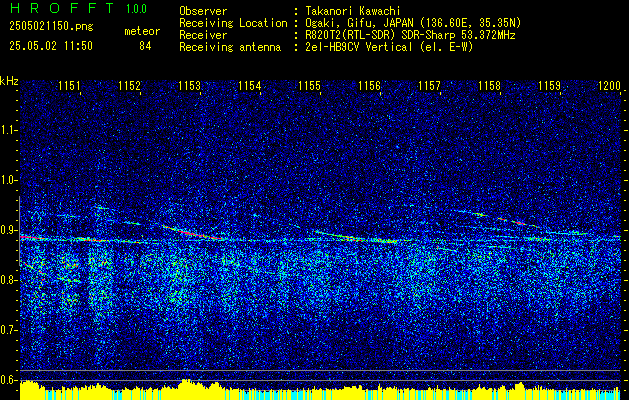629x400 pixels.
Task: Click the 1156 time axis marker
Action: coord(369,86)
